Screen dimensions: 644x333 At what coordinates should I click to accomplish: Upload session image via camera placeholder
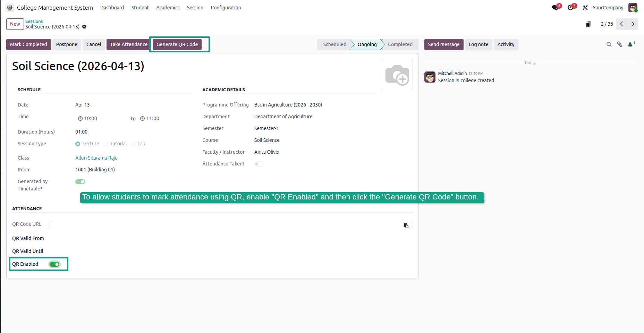click(397, 75)
